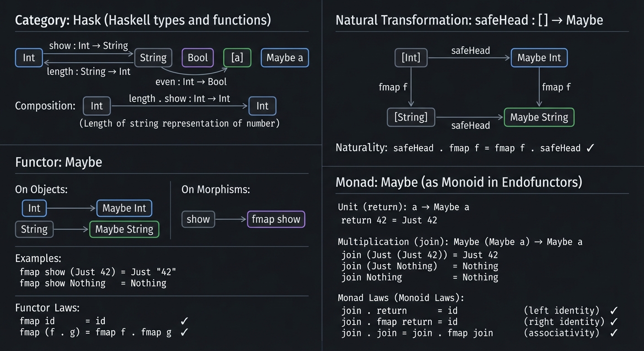Click the Bool type box
Screen dimensions: 644x351
tap(197, 58)
